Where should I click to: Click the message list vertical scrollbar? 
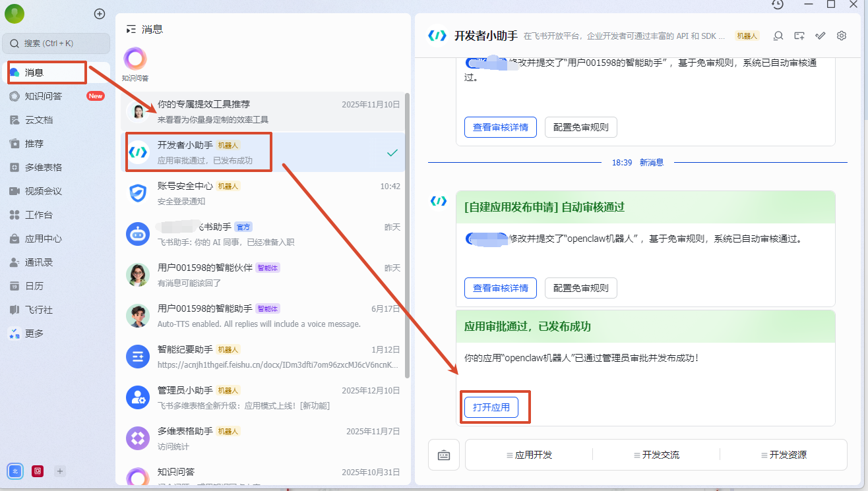pyautogui.click(x=408, y=235)
